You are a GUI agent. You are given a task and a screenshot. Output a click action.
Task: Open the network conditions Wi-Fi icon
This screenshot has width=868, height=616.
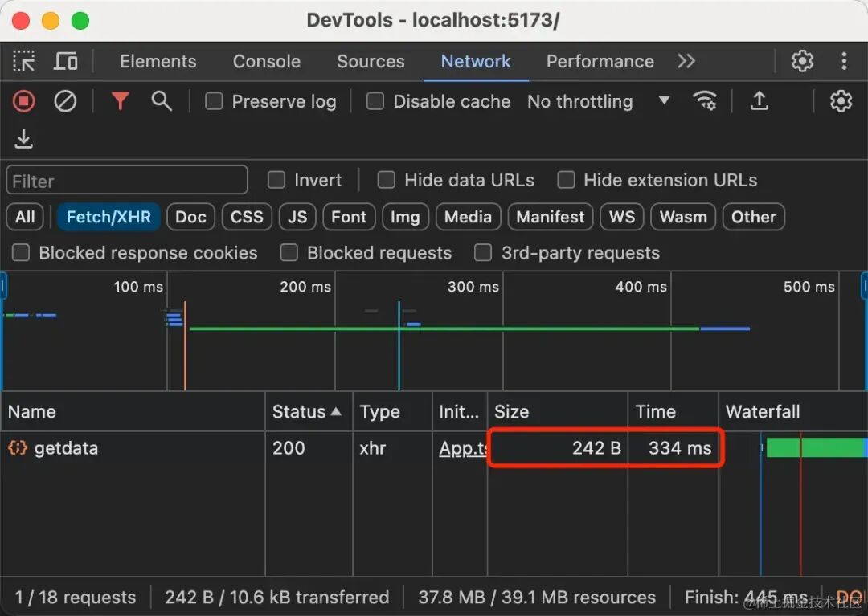pyautogui.click(x=705, y=101)
